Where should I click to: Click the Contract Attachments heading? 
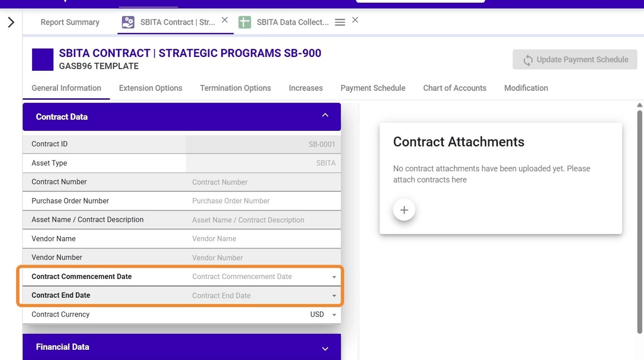point(459,142)
